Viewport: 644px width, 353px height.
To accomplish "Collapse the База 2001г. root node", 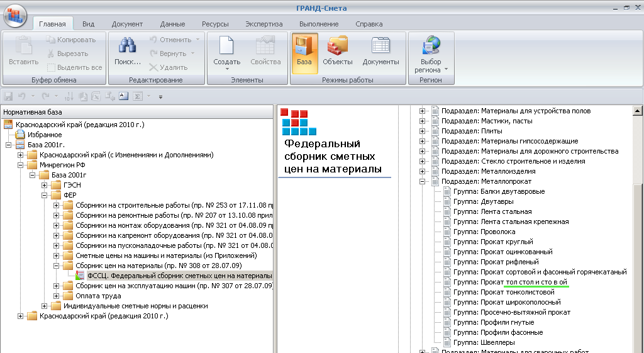I will [x=8, y=145].
